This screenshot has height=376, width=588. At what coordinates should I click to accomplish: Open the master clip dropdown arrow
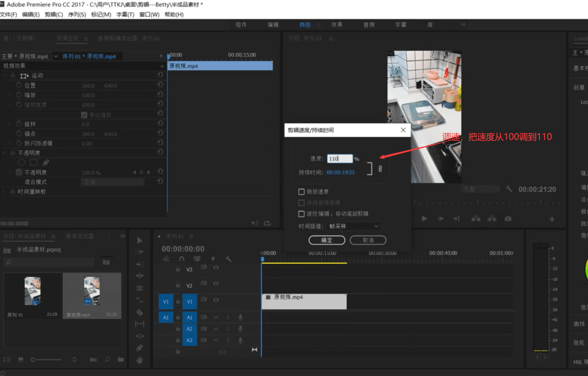(56, 56)
